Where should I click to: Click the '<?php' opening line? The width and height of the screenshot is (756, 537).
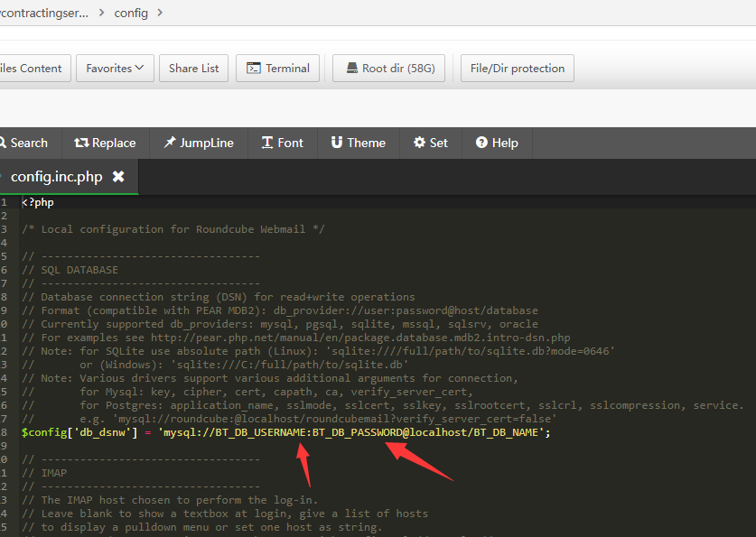pyautogui.click(x=38, y=202)
